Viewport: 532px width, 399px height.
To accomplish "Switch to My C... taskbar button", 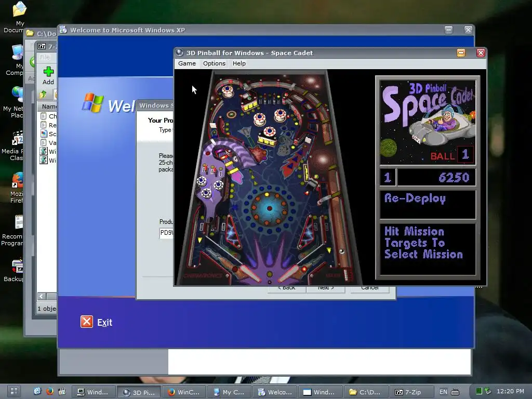I will click(x=230, y=392).
